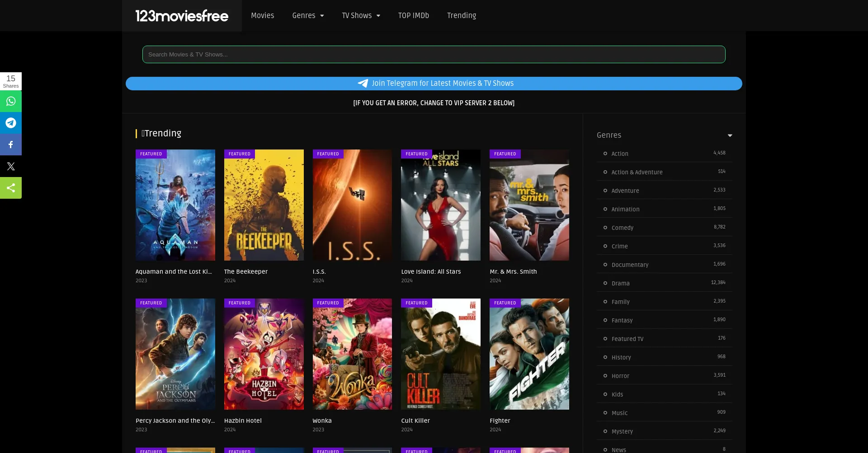
Task: Share page via WhatsApp icon
Action: (x=11, y=101)
